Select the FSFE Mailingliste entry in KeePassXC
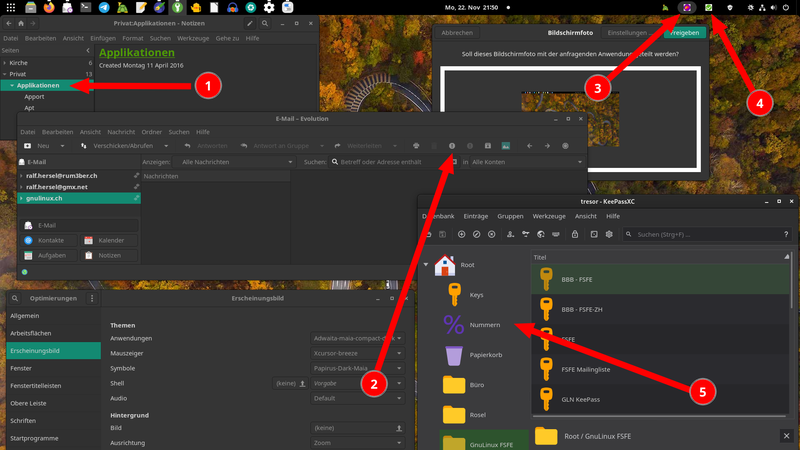Viewport: 800px width, 450px height. [x=660, y=369]
